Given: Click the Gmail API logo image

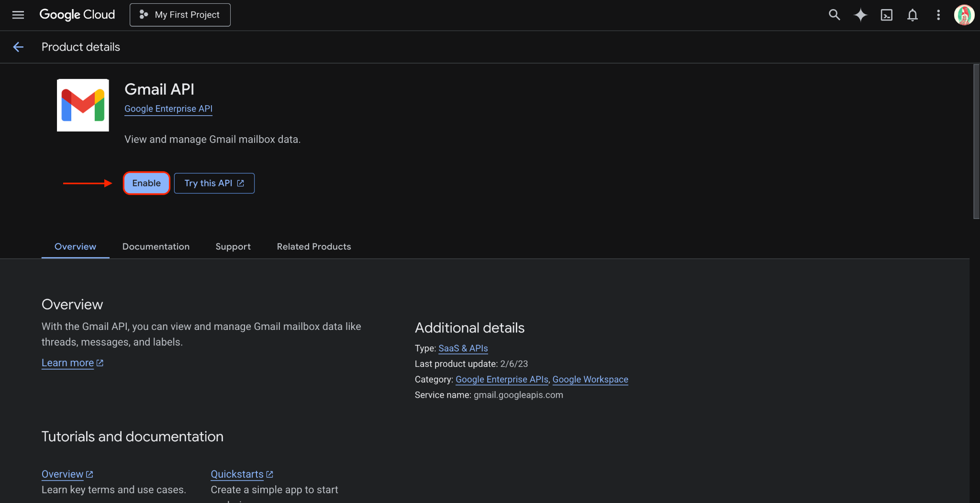Looking at the screenshot, I should [x=83, y=105].
